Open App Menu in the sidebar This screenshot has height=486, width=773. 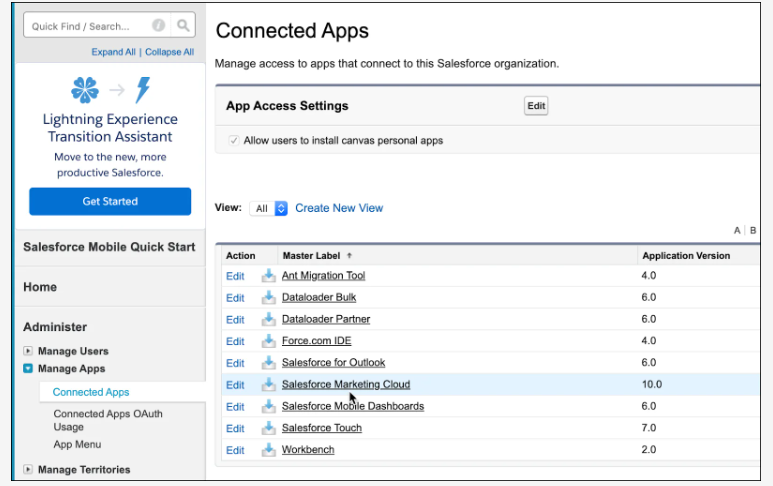[77, 444]
